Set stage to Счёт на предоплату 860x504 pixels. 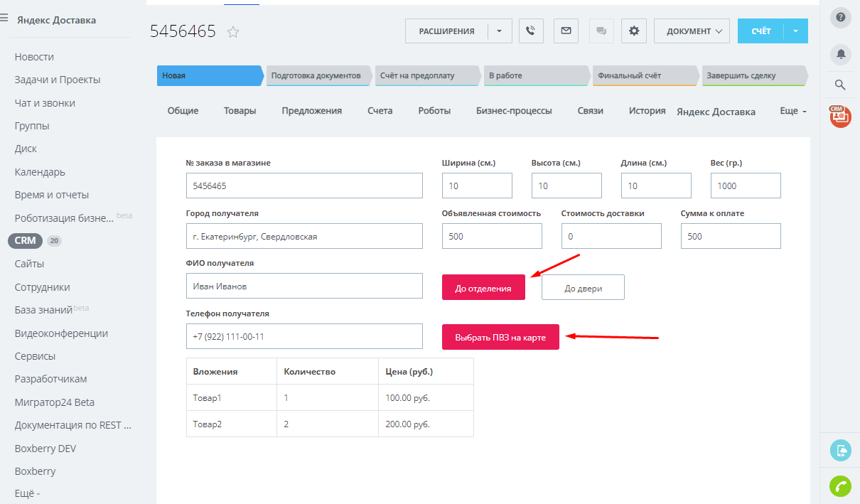pos(428,75)
